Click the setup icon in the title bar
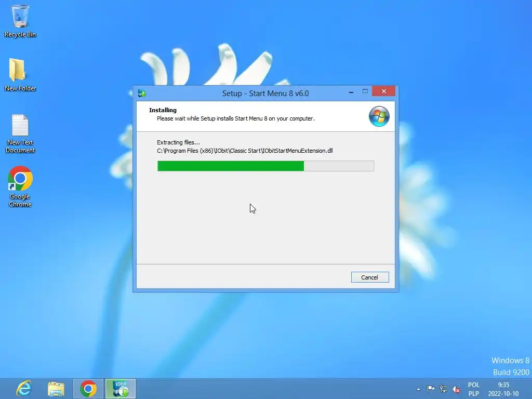This screenshot has width=532, height=399. 142,94
